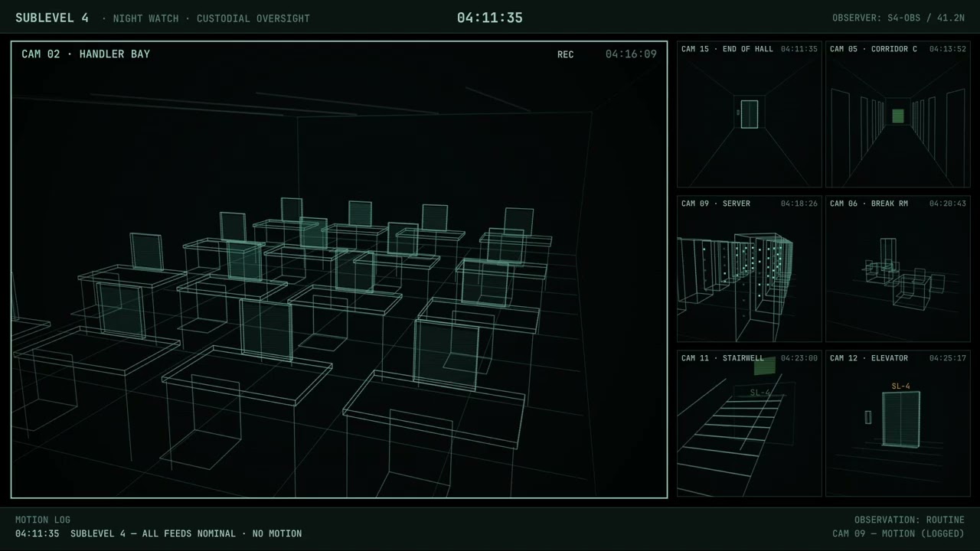980x551 pixels.
Task: Open the CAM 05 Corridor C feed
Action: pyautogui.click(x=897, y=114)
